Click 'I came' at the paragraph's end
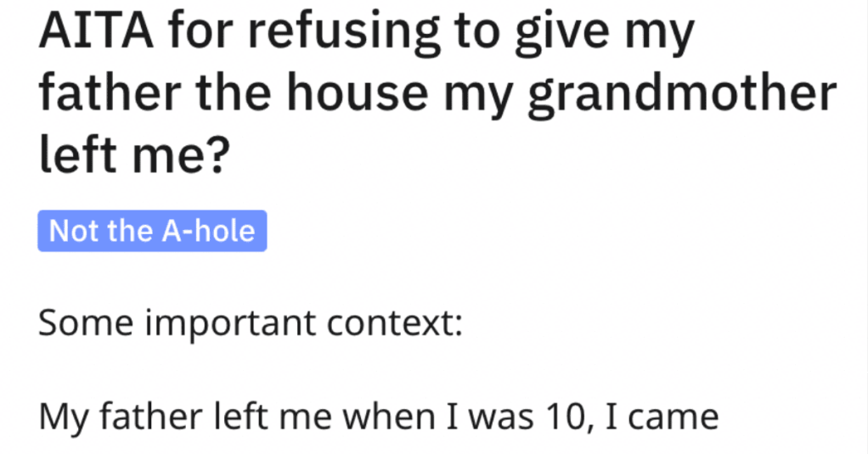The image size is (868, 454). coord(662,417)
